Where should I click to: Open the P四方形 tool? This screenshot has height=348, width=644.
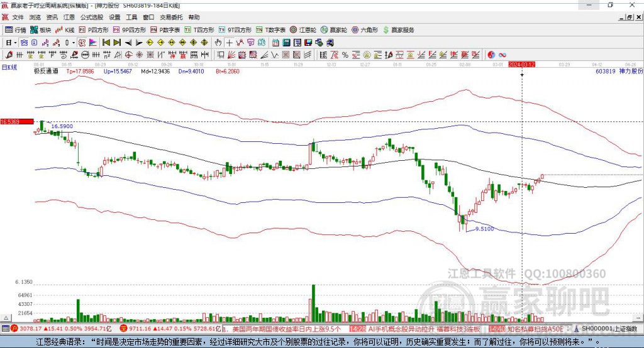[x=94, y=30]
